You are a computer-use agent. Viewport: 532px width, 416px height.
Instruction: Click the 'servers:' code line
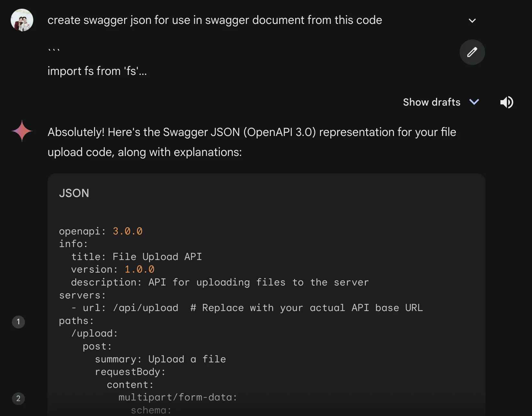pyautogui.click(x=82, y=295)
